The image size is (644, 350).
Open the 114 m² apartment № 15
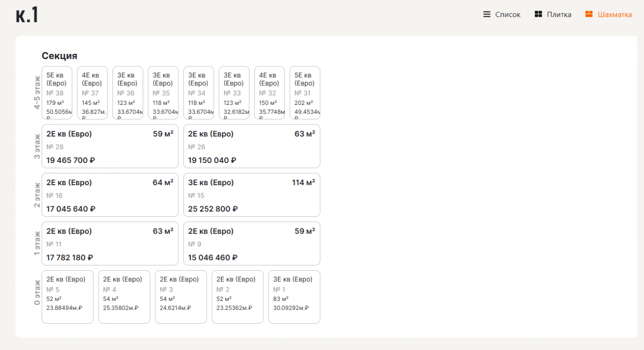(251, 195)
